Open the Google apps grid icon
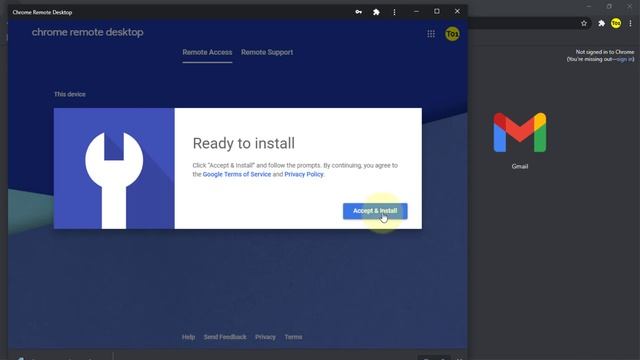Image resolution: width=640 pixels, height=360 pixels. (x=431, y=34)
